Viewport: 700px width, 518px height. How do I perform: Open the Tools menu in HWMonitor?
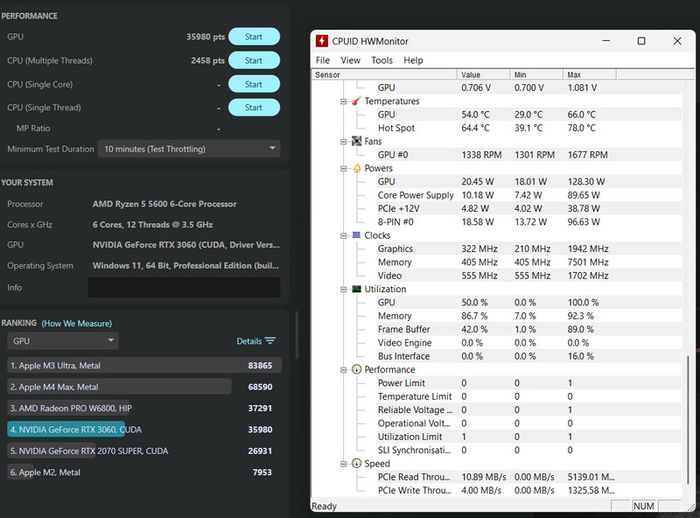[x=382, y=60]
